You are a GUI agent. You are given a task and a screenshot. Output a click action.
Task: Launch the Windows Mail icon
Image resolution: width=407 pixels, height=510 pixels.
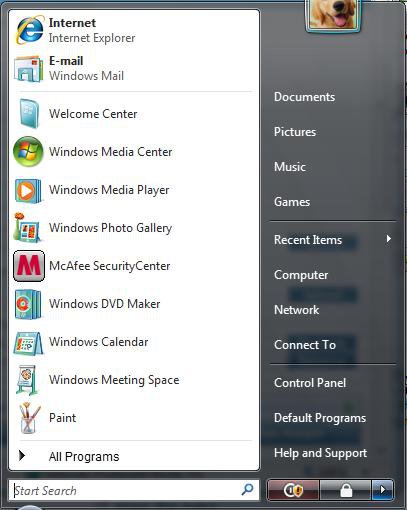(x=28, y=69)
